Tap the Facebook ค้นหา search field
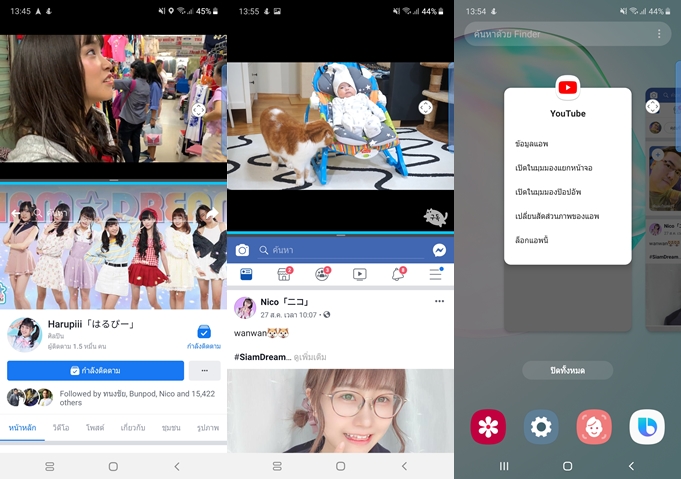This screenshot has width=681, height=479. 340,250
